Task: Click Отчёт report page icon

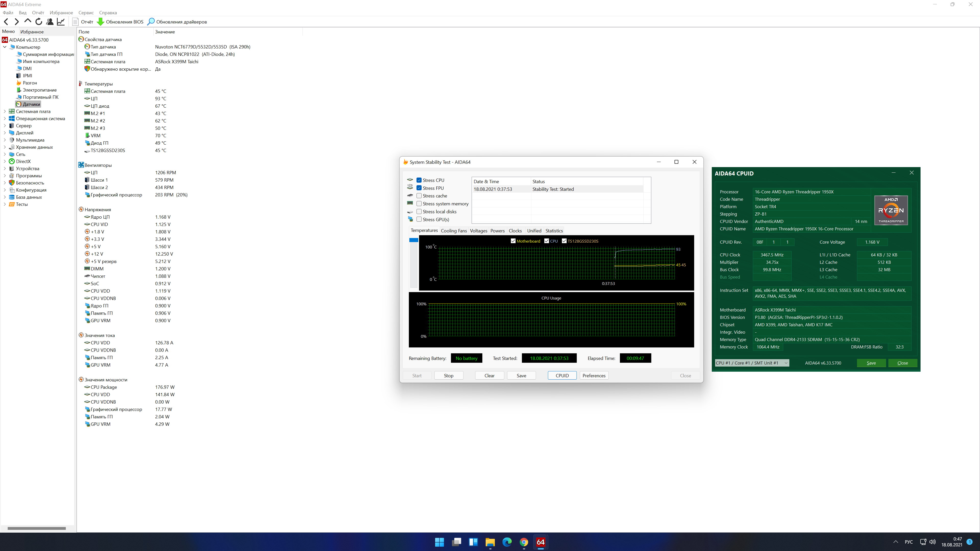Action: point(76,22)
